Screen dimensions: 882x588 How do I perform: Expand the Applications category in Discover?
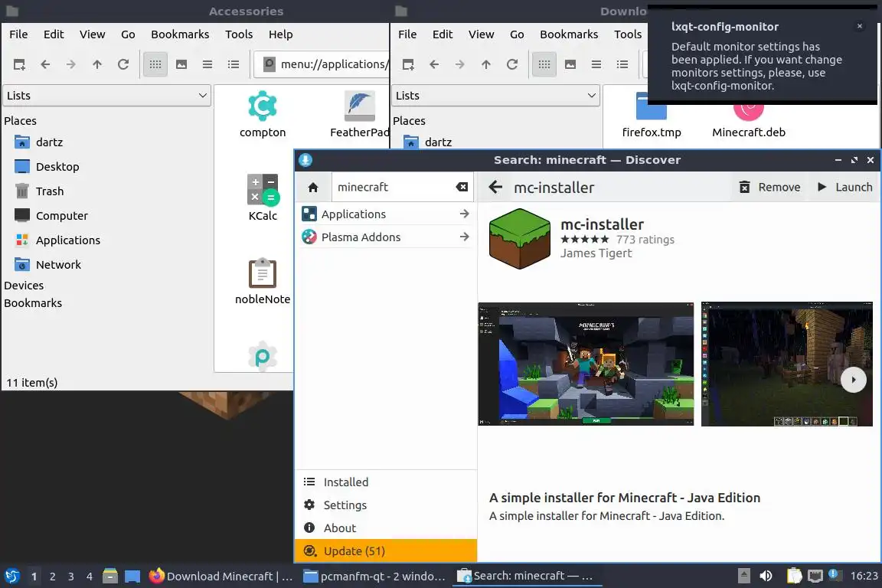point(386,214)
